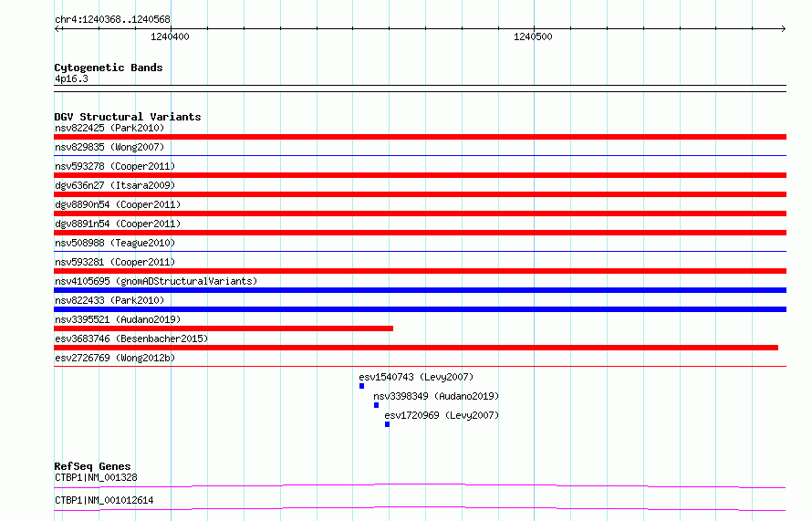Select esv1720969 (Levy2007) label

click(x=442, y=415)
